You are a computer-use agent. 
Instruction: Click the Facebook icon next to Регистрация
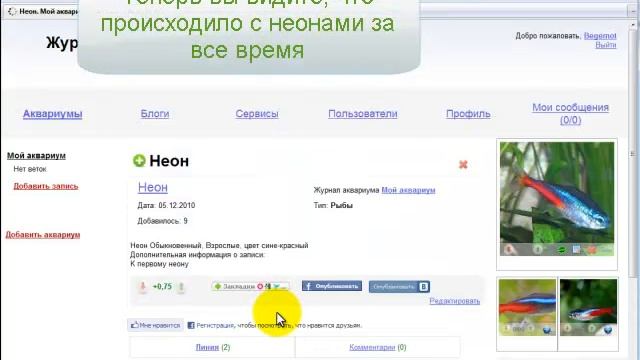click(191, 325)
